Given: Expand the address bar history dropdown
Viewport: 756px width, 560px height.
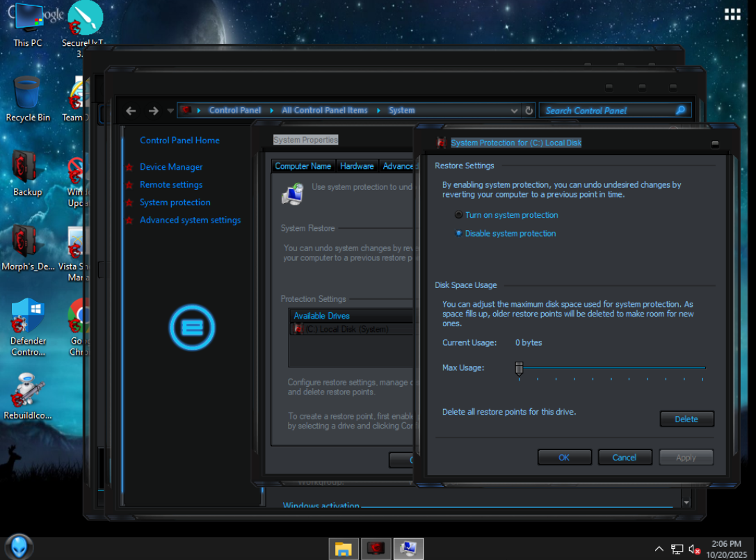Looking at the screenshot, I should click(514, 111).
